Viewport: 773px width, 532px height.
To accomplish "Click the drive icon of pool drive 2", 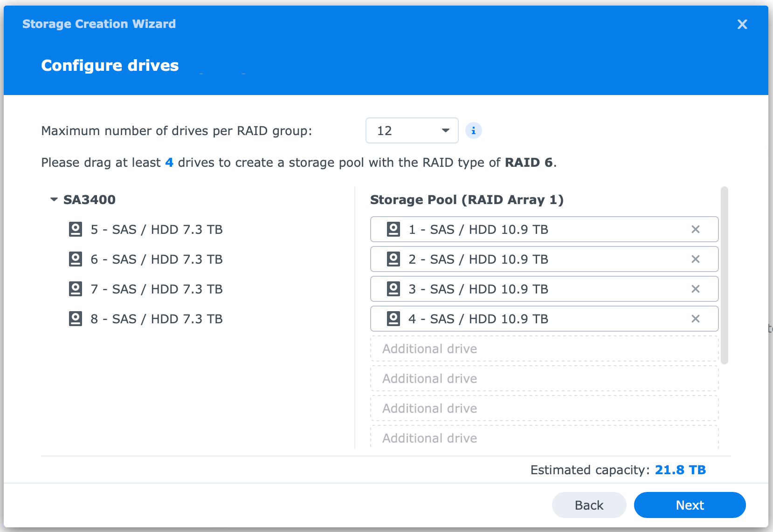I will (393, 259).
